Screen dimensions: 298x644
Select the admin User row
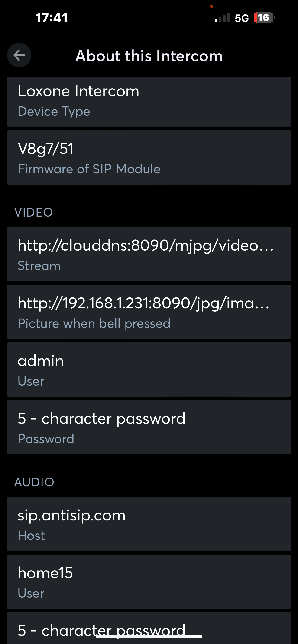149,370
